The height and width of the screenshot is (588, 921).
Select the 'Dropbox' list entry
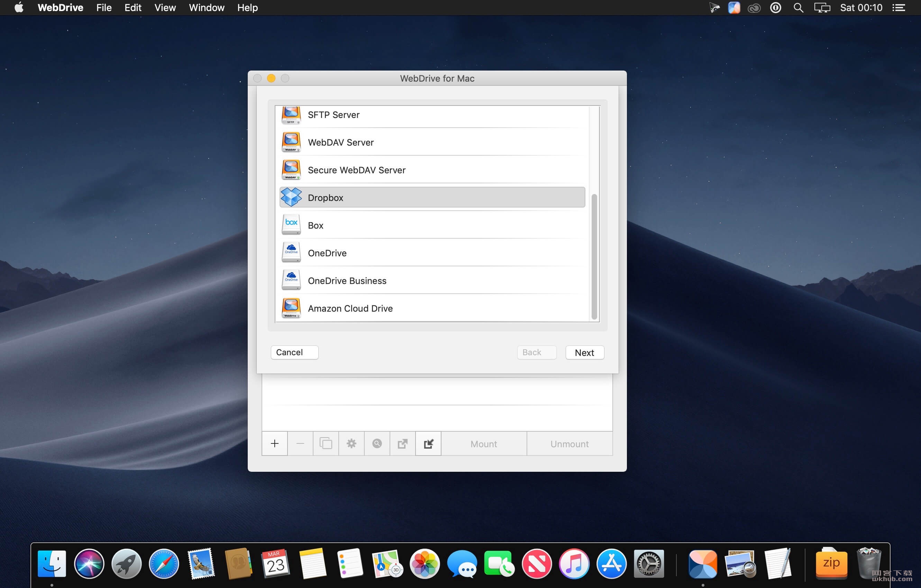click(x=432, y=197)
